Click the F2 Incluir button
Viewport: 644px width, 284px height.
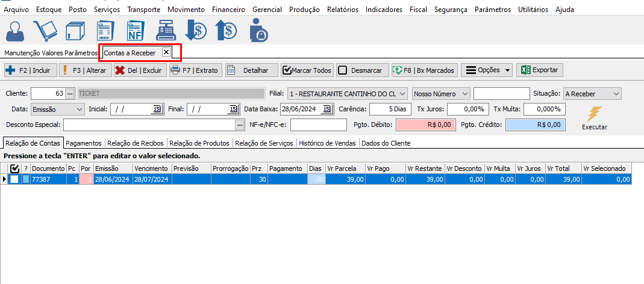[x=29, y=70]
